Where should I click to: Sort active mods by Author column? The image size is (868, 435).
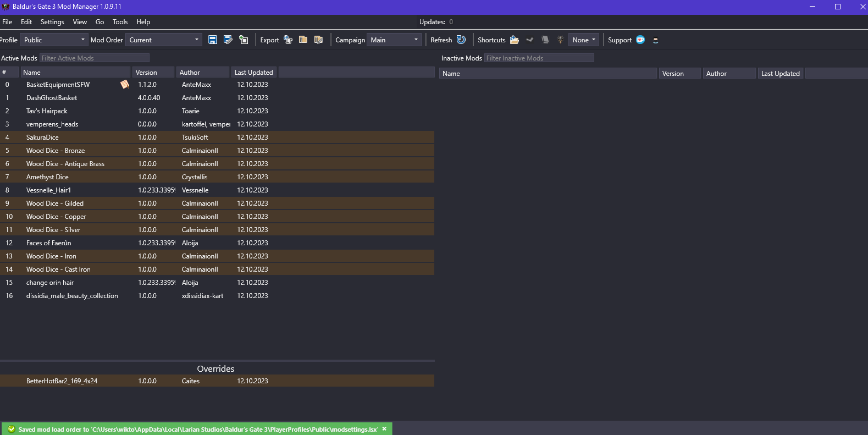click(203, 72)
